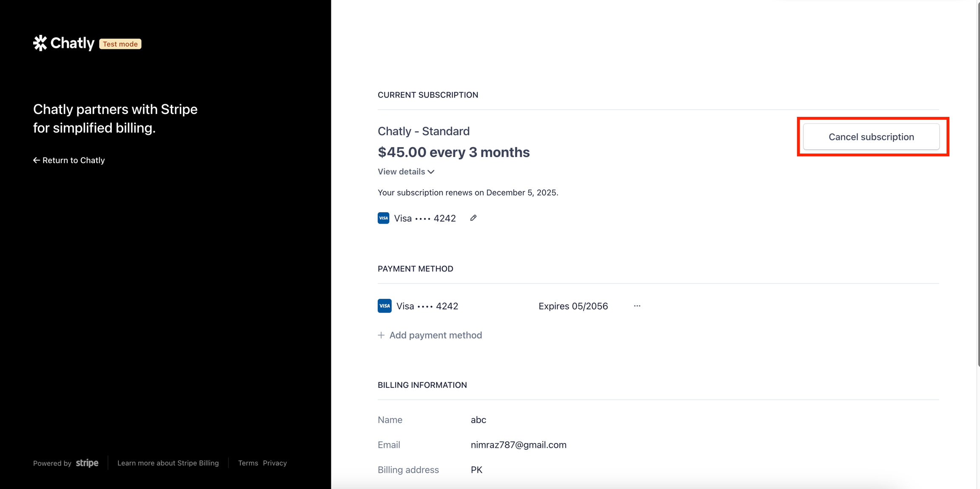Open the Privacy link in the footer

(275, 463)
